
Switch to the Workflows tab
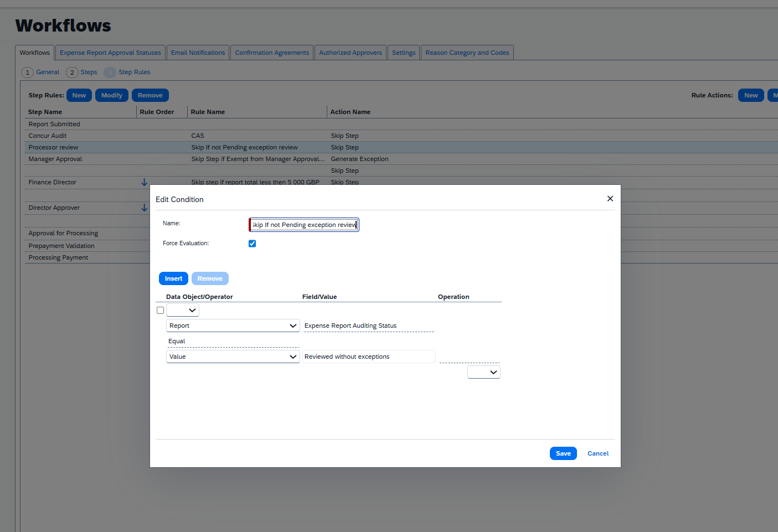[34, 53]
